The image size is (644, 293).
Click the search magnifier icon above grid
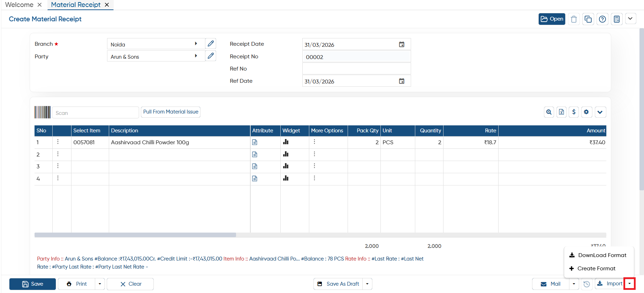click(549, 112)
